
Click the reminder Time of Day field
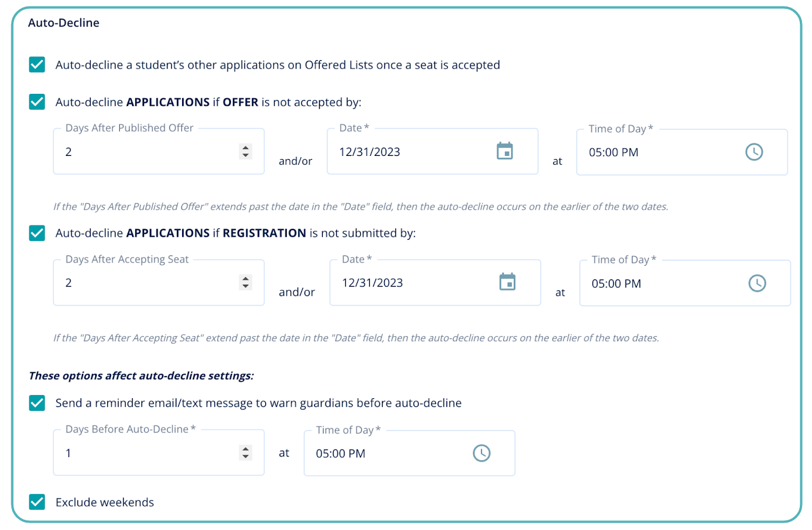coord(387,454)
